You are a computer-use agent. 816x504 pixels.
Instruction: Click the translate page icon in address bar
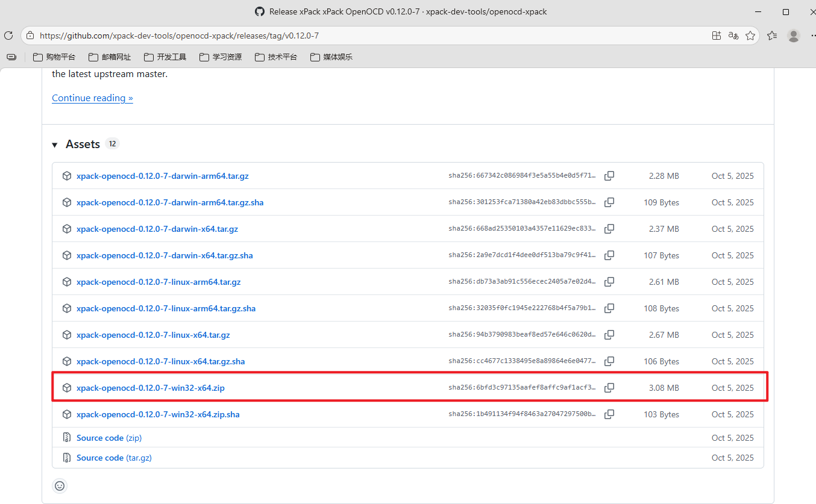[x=733, y=36]
